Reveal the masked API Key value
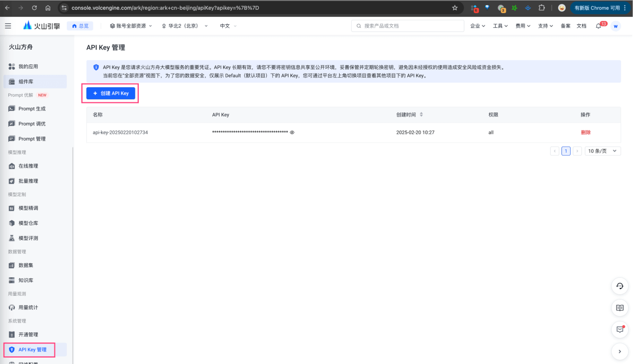This screenshot has width=633, height=364. 292,132
